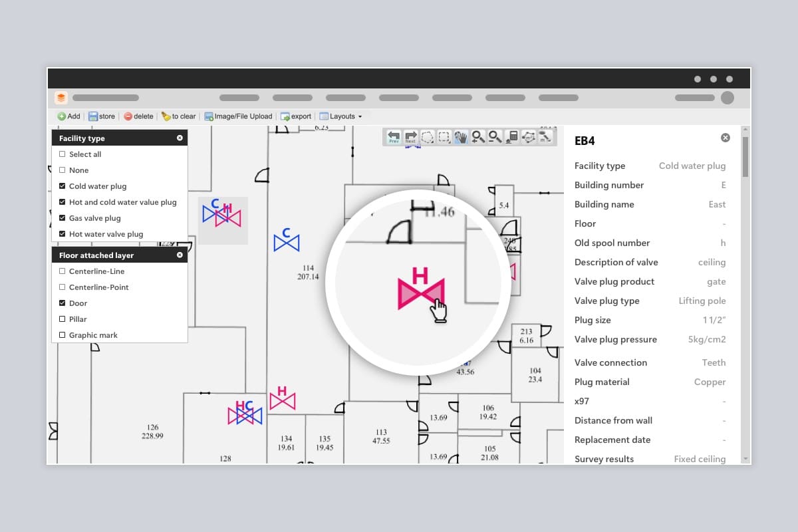Select the polygon area measure tool

pyautogui.click(x=529, y=137)
